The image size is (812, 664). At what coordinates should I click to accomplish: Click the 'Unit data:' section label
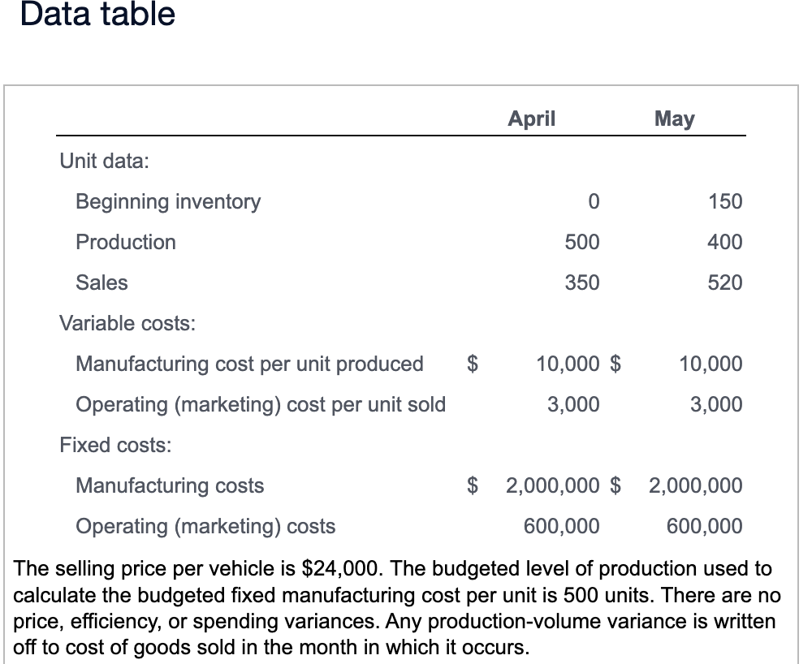(x=104, y=161)
